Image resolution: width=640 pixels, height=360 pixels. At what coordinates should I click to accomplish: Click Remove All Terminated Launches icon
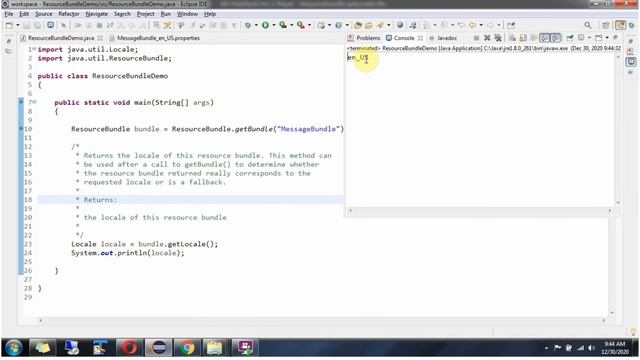point(498,38)
